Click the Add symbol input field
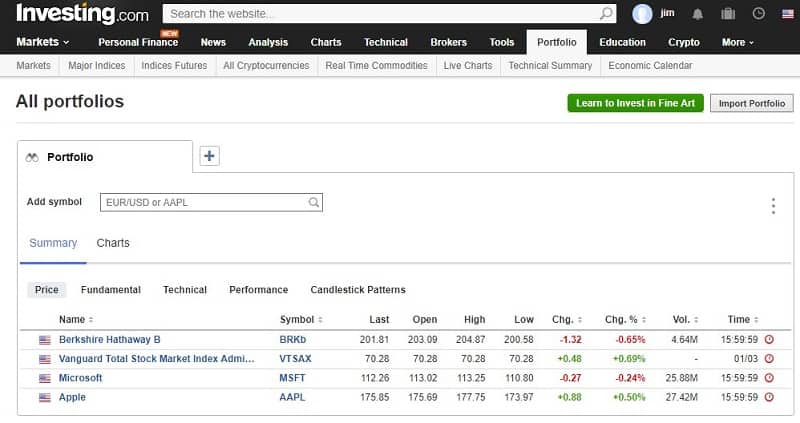Screen dimensions: 800x423 click(205, 202)
